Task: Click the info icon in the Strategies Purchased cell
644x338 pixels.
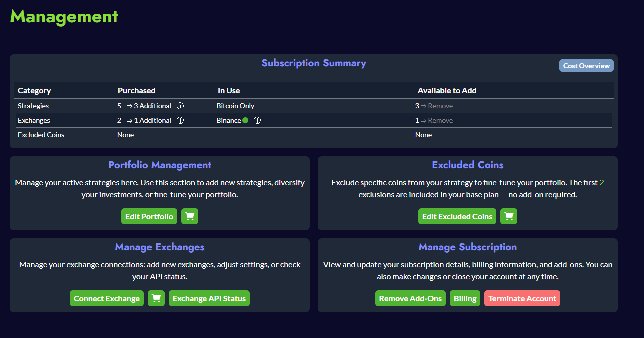Action: (x=180, y=106)
